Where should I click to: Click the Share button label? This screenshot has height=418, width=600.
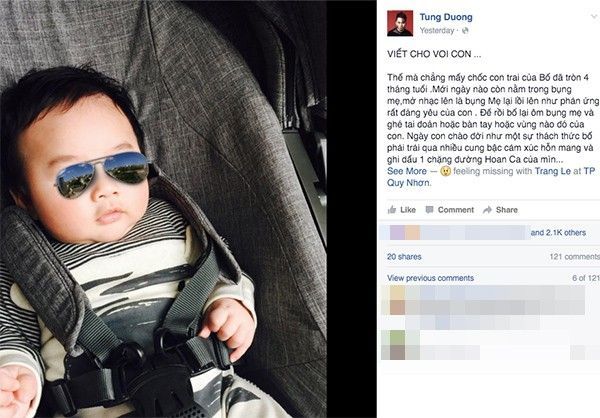pyautogui.click(x=507, y=210)
